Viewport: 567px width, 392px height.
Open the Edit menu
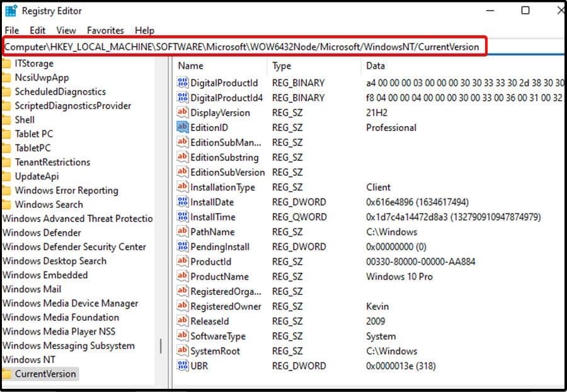[x=37, y=30]
